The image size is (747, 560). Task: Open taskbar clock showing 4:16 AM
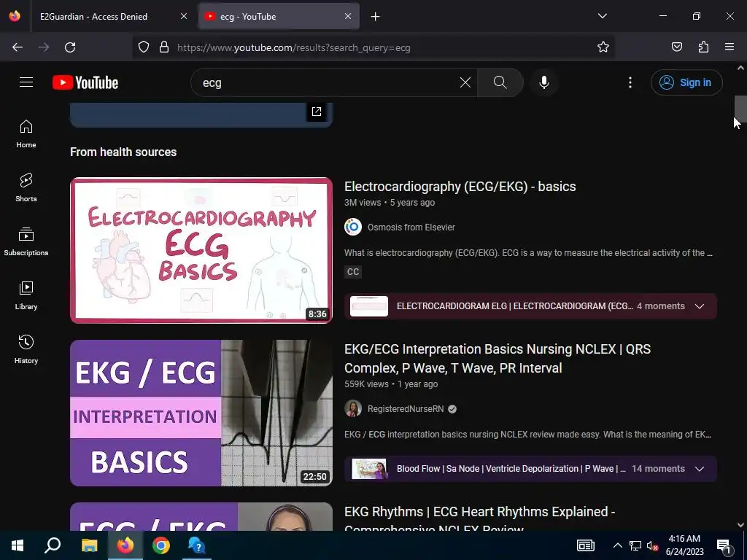pyautogui.click(x=684, y=545)
